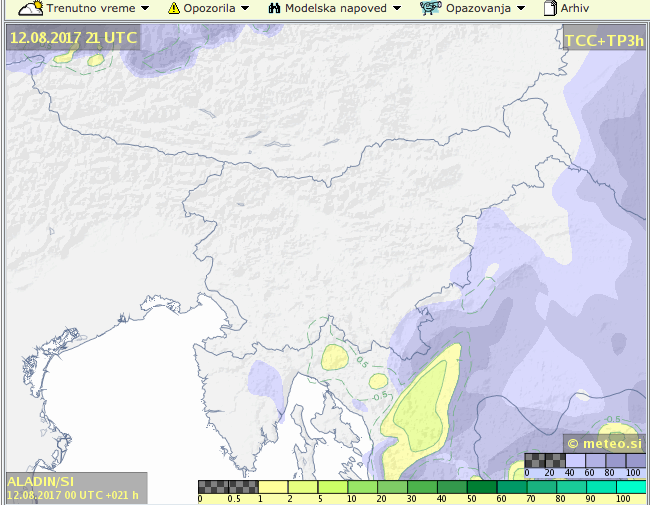Click the yellow warning triangle icon
650x505 pixels.
[x=173, y=8]
